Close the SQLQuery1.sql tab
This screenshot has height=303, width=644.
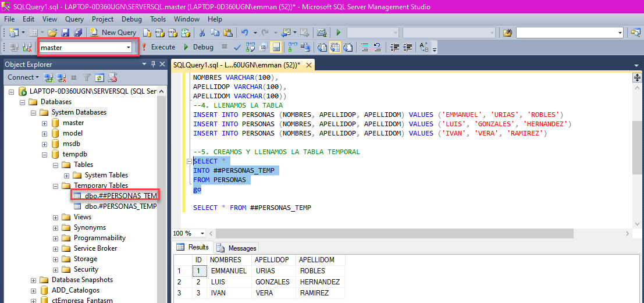coord(309,65)
